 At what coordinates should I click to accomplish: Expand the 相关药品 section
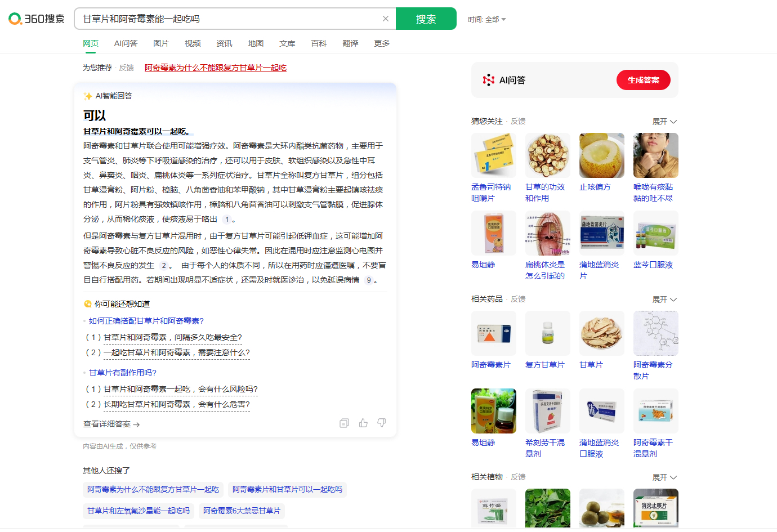coord(664,299)
